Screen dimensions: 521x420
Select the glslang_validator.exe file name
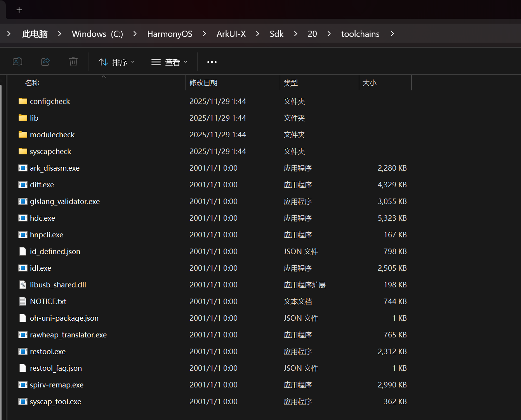(65, 201)
